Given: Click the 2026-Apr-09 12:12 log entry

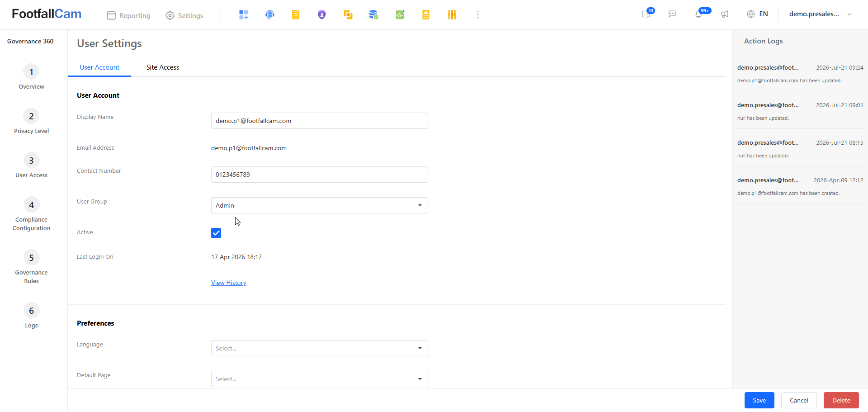Looking at the screenshot, I should 800,186.
